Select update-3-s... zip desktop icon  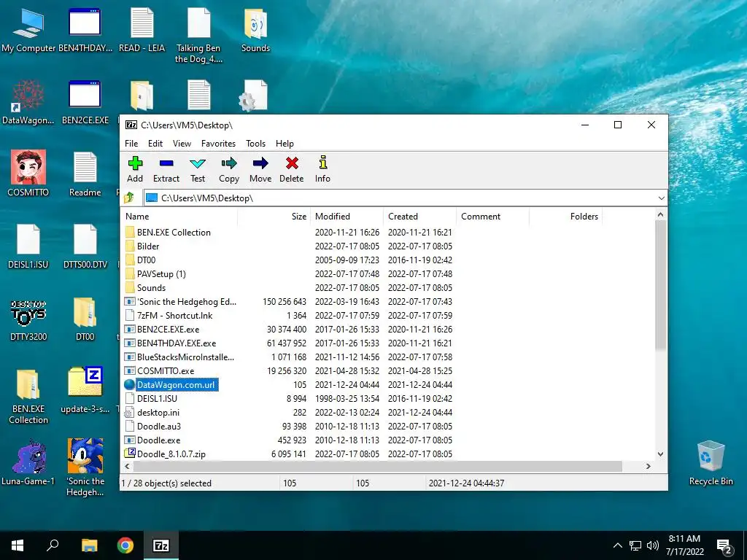coord(85,391)
